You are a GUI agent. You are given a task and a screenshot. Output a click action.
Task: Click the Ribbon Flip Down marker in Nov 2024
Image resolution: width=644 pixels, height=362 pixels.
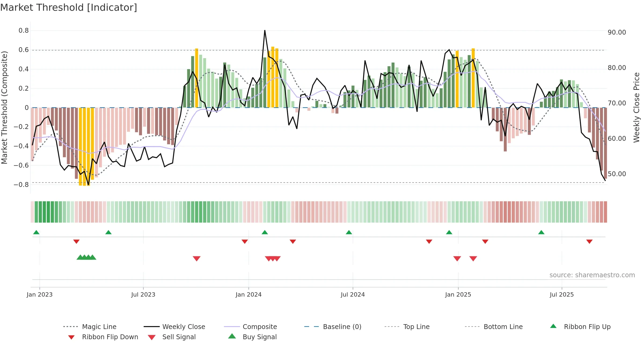coord(429,242)
